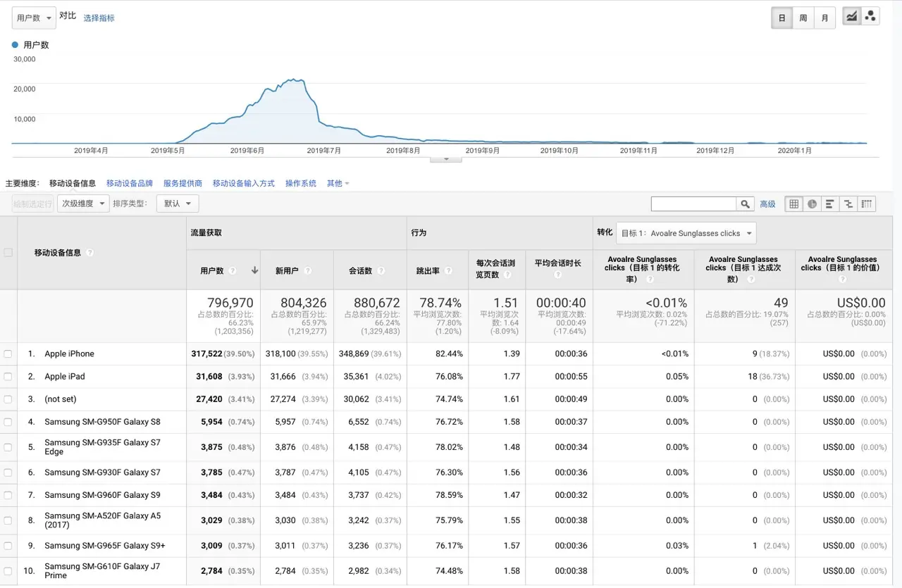Open the 排序类型 默认 dropdown
Image resolution: width=902 pixels, height=588 pixels.
coord(178,204)
